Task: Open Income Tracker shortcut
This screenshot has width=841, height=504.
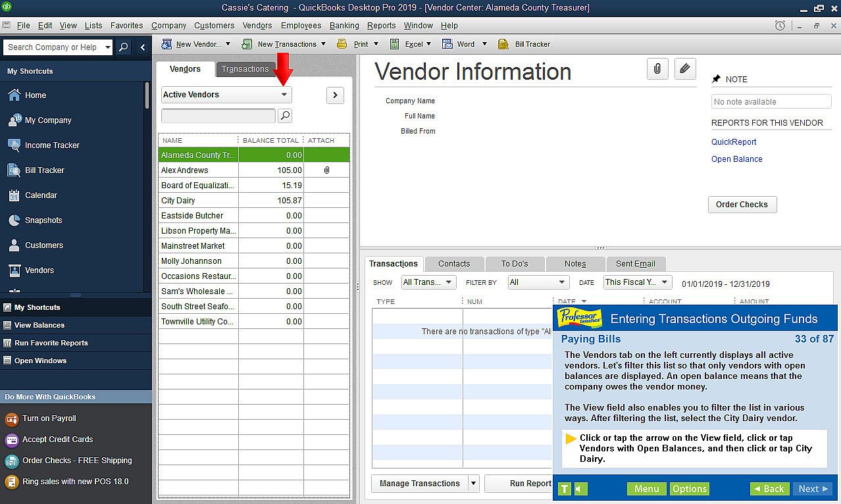Action: [x=44, y=145]
